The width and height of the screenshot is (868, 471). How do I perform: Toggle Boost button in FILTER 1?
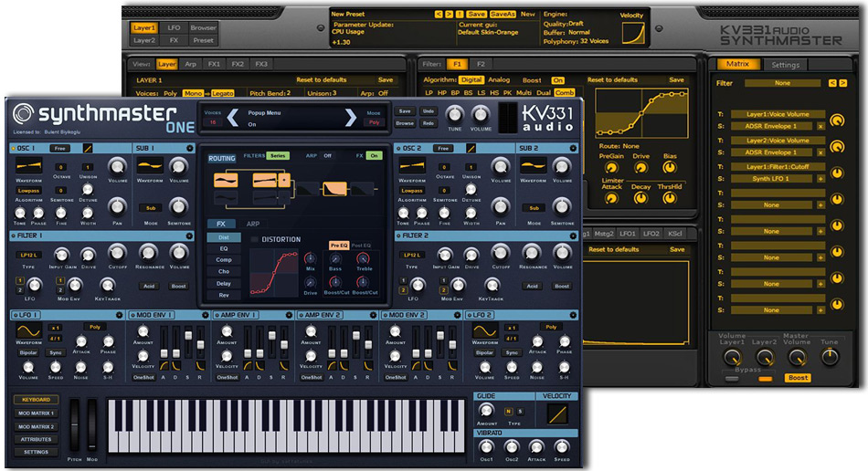coord(178,287)
